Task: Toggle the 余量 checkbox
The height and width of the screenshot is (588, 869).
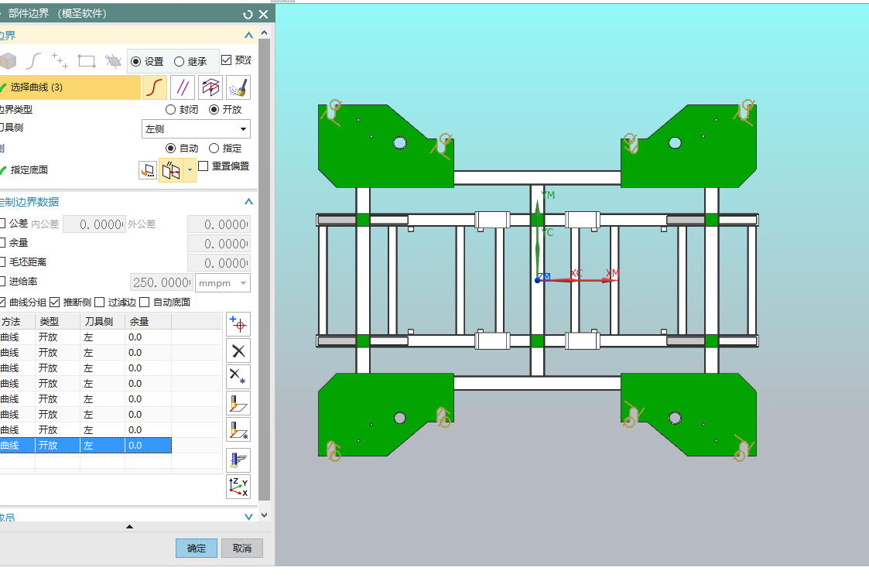Action: pos(2,243)
